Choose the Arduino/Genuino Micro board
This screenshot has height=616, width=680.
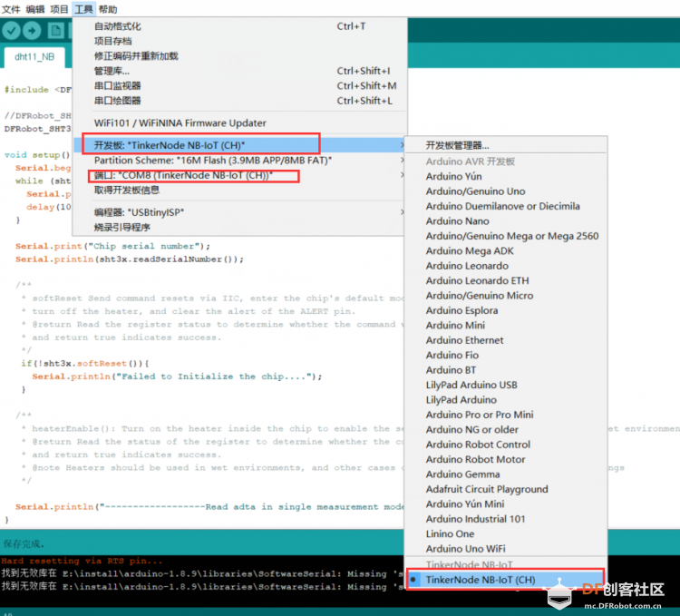[x=506, y=296]
